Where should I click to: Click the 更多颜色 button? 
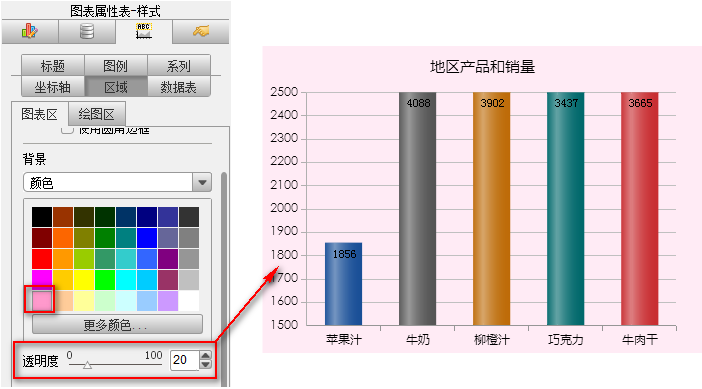click(117, 325)
